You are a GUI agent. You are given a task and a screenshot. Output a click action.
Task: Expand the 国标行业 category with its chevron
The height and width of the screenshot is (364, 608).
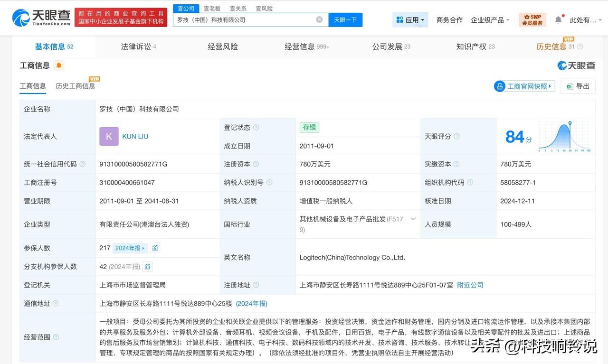coord(412,219)
